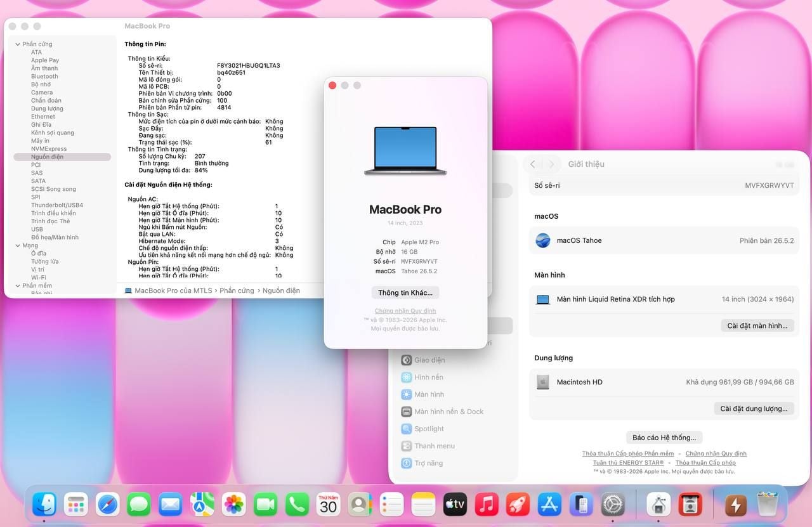This screenshot has height=527, width=812.
Task: Select Ethernet in the hardware list
Action: coord(43,117)
